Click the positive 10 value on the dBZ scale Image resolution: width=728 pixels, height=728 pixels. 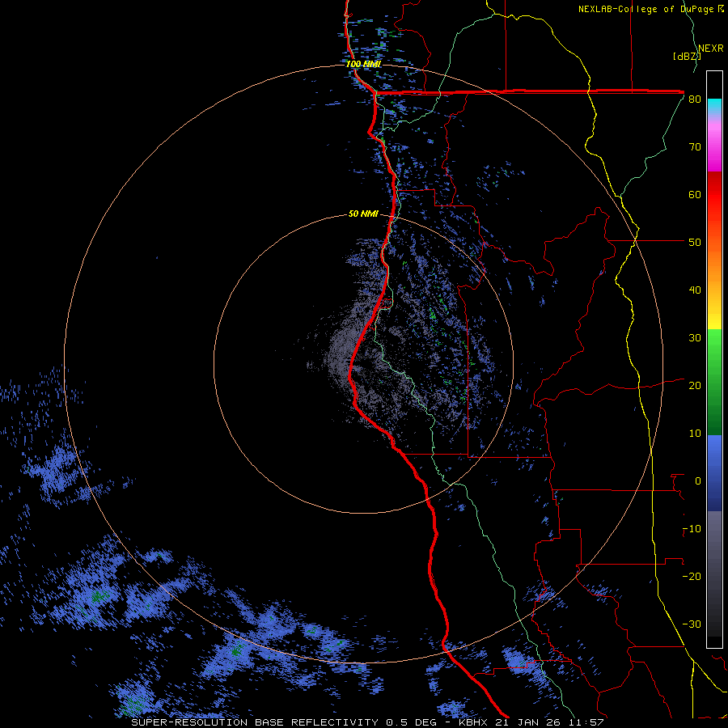(x=695, y=434)
